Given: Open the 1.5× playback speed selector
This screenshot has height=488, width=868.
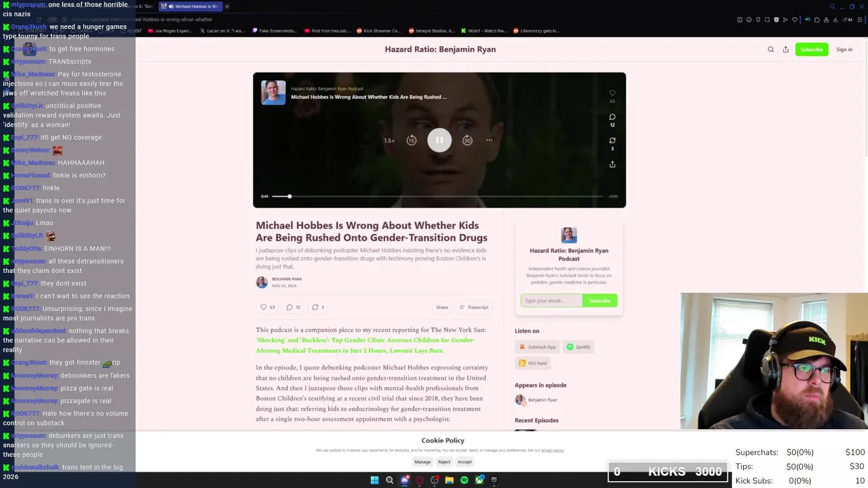Looking at the screenshot, I should point(389,140).
